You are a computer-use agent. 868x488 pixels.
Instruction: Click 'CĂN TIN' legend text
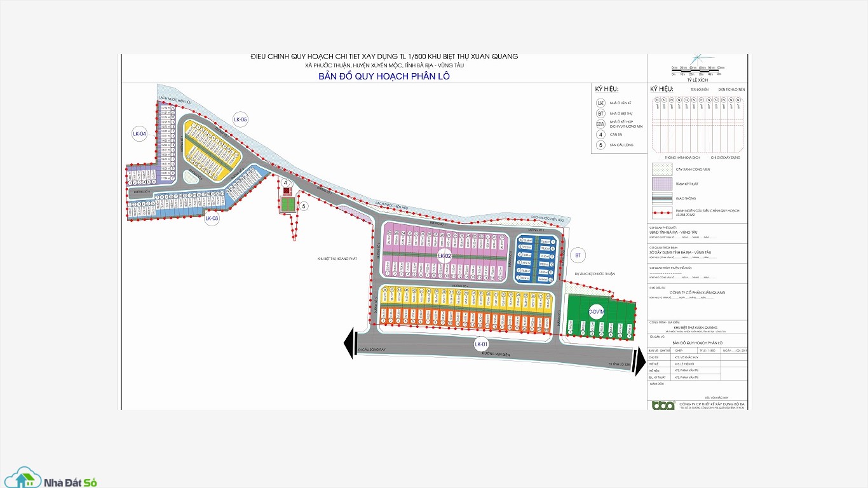(615, 134)
